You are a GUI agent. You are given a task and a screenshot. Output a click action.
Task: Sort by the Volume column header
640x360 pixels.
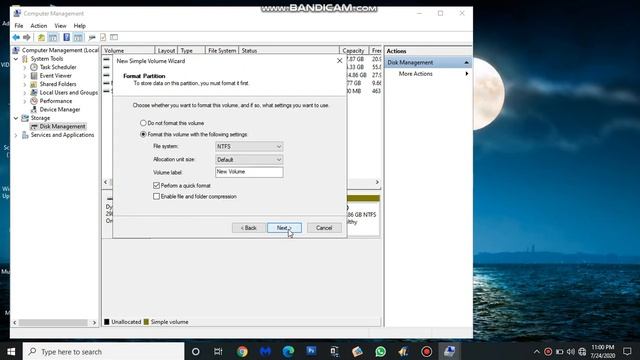128,51
